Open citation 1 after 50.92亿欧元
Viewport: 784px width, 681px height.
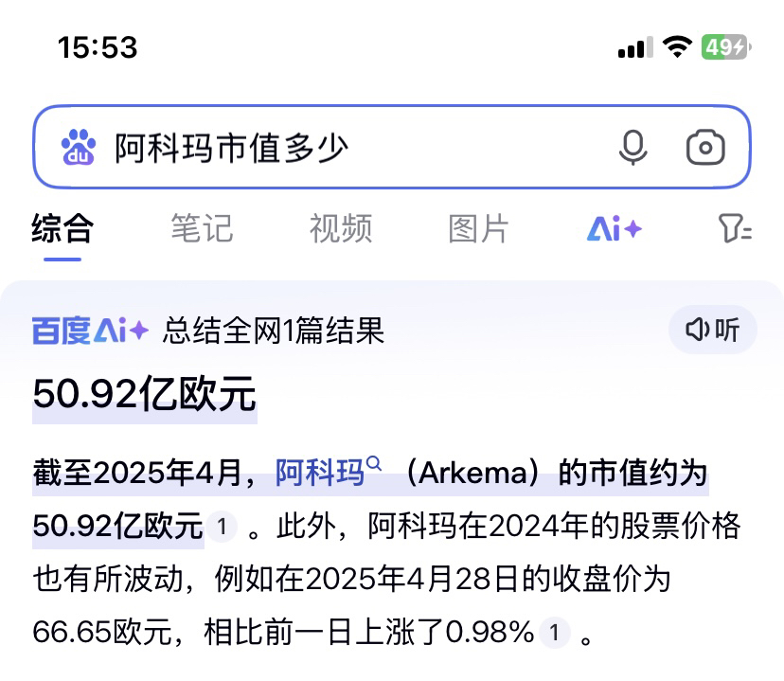[x=222, y=527]
